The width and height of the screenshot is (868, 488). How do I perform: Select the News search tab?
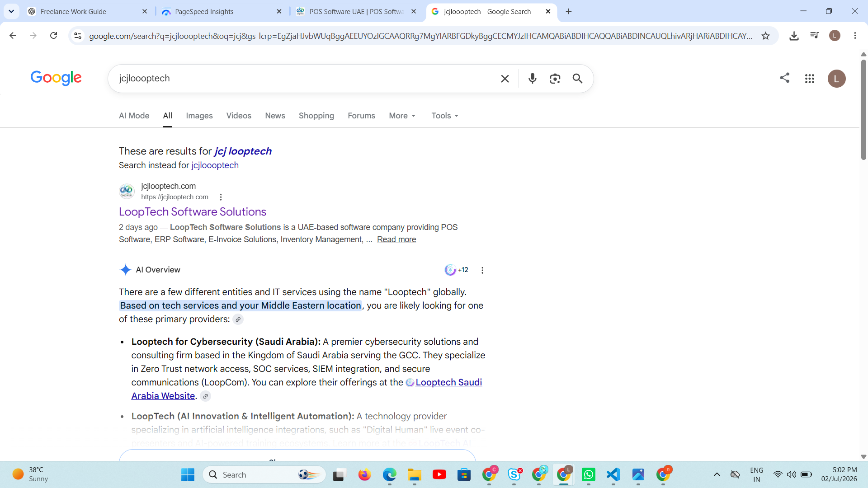click(x=275, y=116)
